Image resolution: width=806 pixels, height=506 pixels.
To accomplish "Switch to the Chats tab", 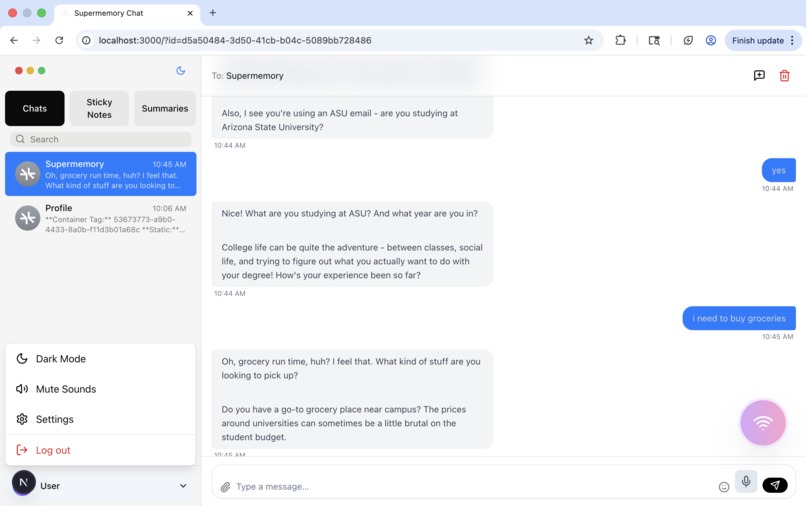I will tap(34, 109).
